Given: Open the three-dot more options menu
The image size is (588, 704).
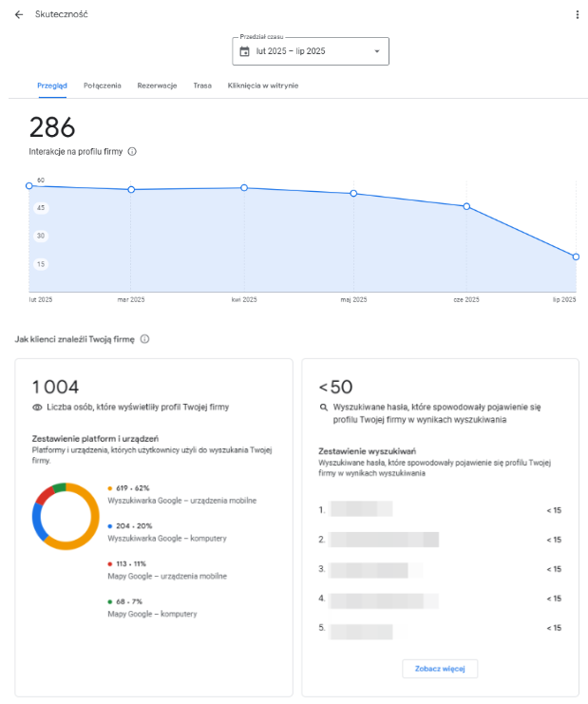Looking at the screenshot, I should [x=578, y=15].
